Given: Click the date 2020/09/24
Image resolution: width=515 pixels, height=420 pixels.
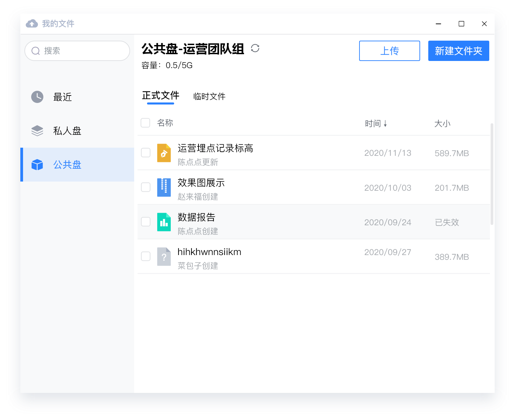Looking at the screenshot, I should 388,222.
